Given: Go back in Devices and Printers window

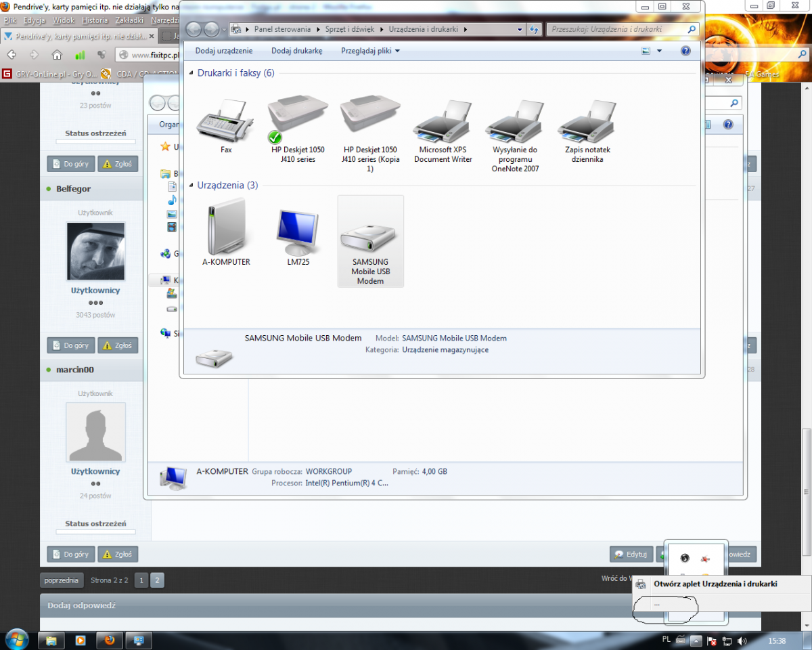Looking at the screenshot, I should pyautogui.click(x=194, y=29).
